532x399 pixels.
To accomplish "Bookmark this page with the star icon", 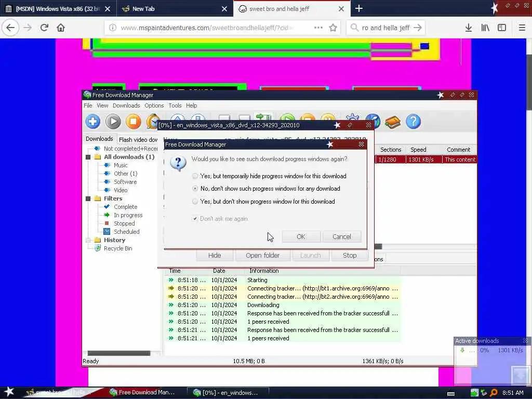I will [x=333, y=28].
